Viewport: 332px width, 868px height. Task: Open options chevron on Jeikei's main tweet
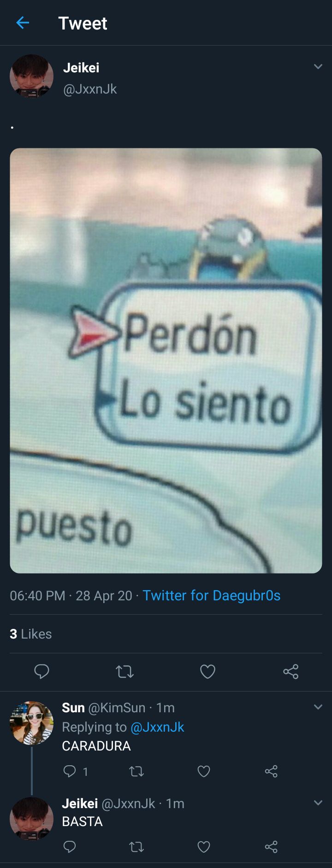(x=318, y=67)
